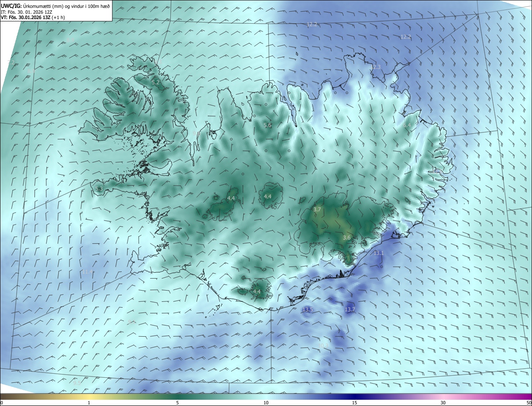Click the 10.3 value far south of Iceland
This screenshot has width=532, height=406.
coord(323,345)
